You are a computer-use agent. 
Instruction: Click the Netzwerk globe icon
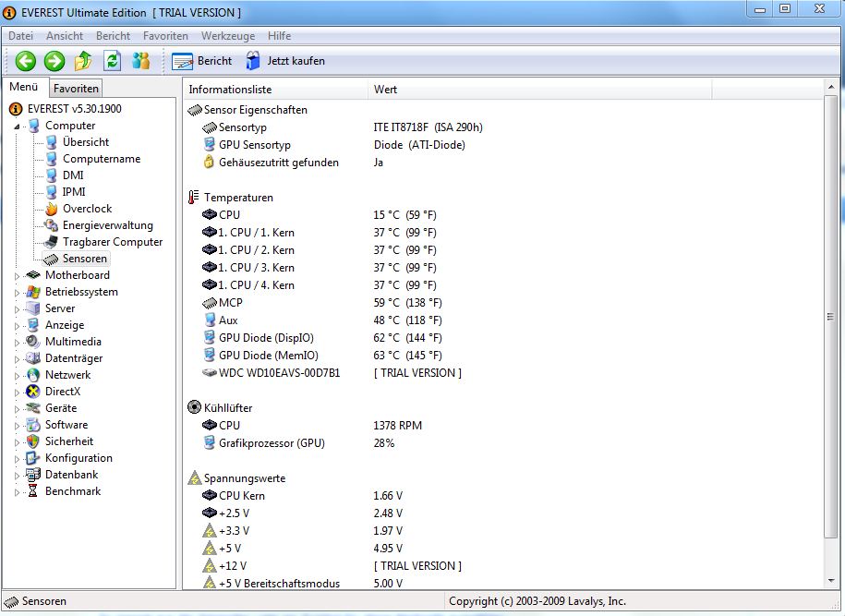pyautogui.click(x=33, y=375)
